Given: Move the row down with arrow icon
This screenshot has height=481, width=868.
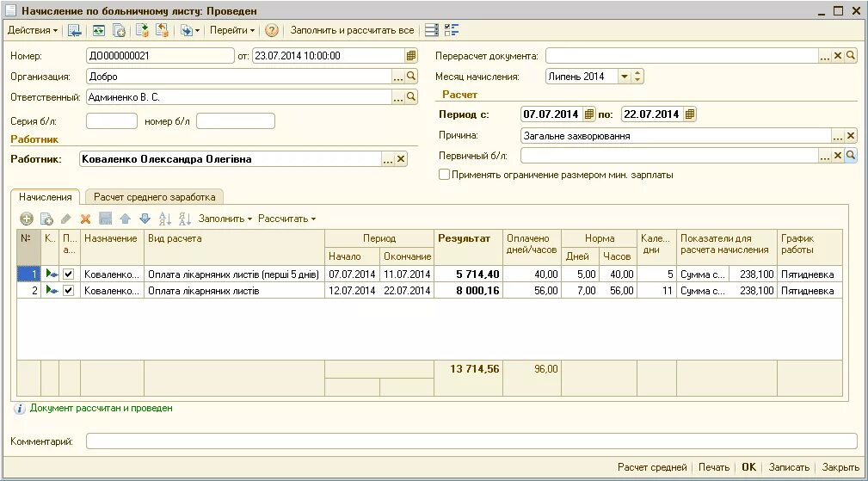Looking at the screenshot, I should click(x=145, y=219).
